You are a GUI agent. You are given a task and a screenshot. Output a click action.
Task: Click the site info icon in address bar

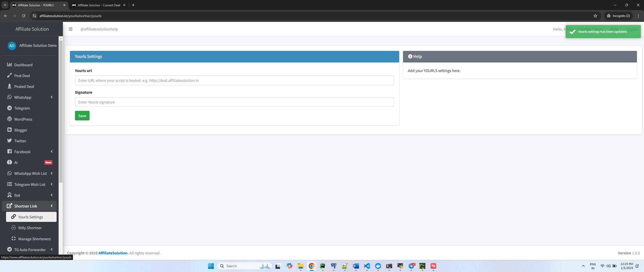click(x=34, y=16)
